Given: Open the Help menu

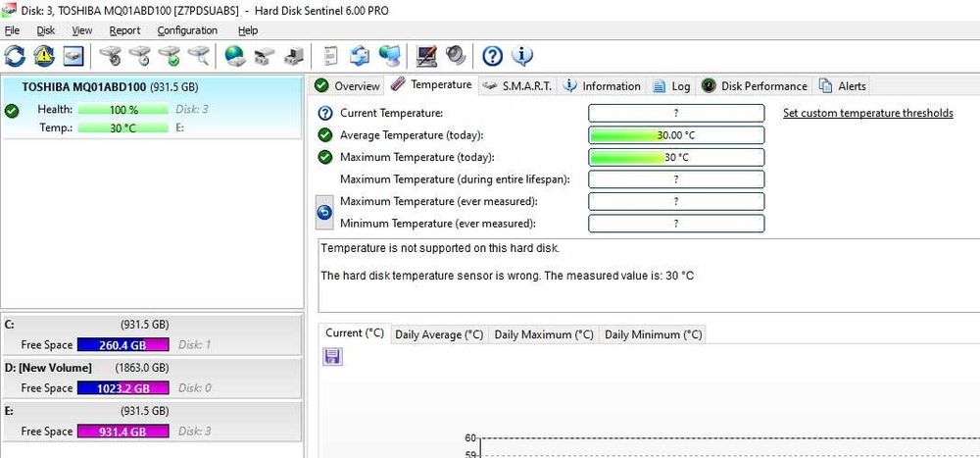Looking at the screenshot, I should coord(248,30).
